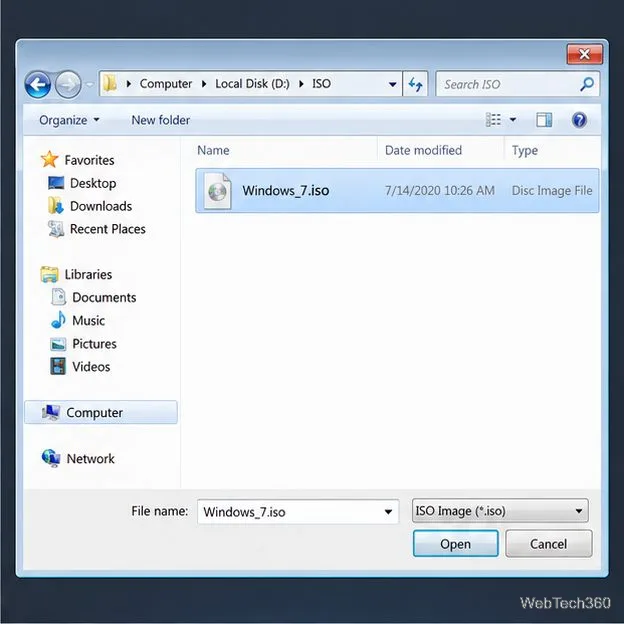Click the Disc Image File type text
The width and height of the screenshot is (624, 624).
coord(552,191)
